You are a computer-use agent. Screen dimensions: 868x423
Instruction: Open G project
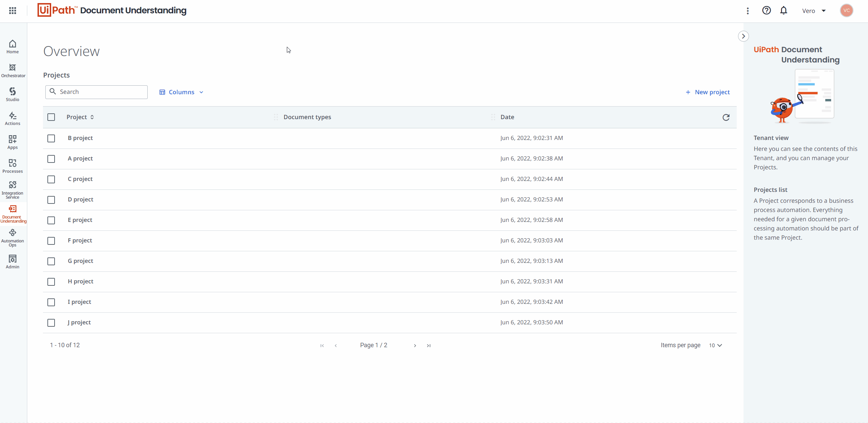coord(80,261)
